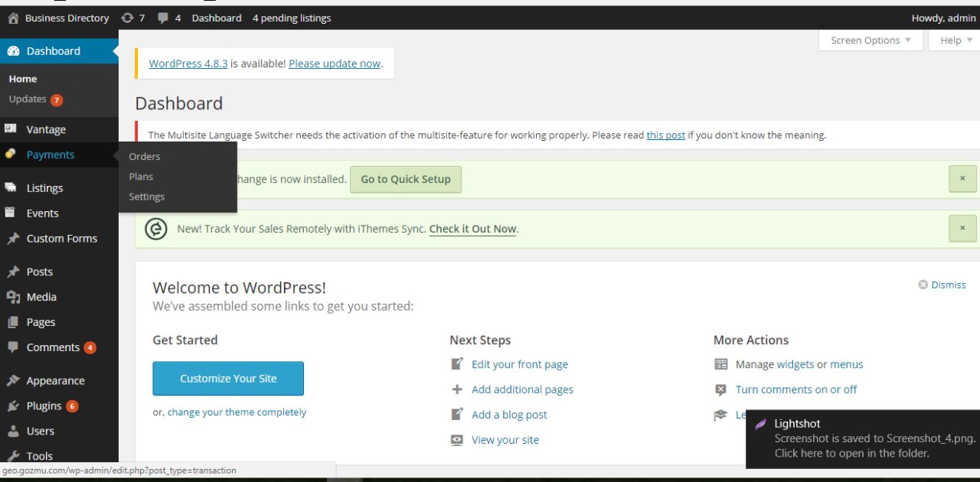The width and height of the screenshot is (980, 482).
Task: Click the View your site link
Action: [x=505, y=440]
